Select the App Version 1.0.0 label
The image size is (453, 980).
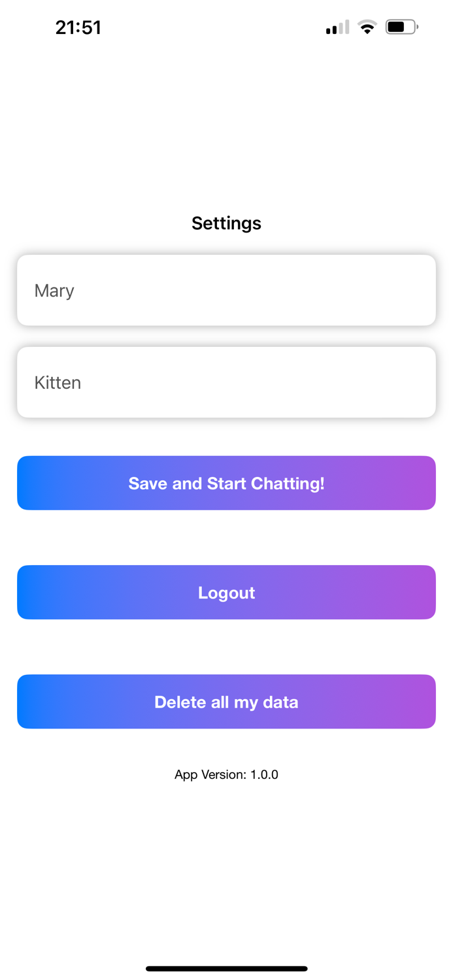[x=226, y=774]
